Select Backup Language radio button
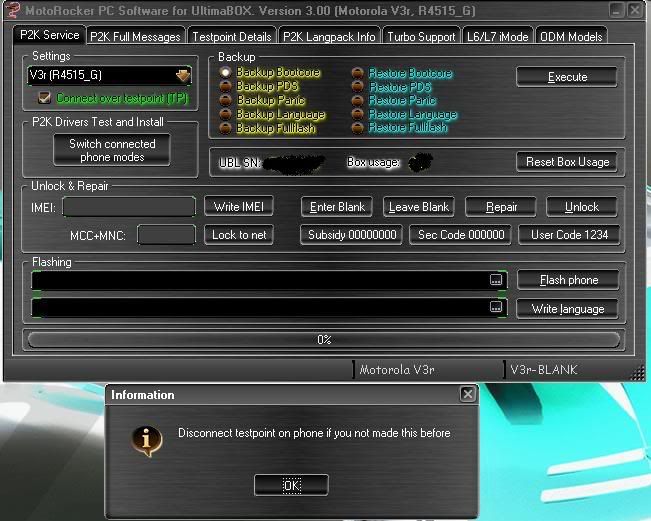 coord(225,114)
